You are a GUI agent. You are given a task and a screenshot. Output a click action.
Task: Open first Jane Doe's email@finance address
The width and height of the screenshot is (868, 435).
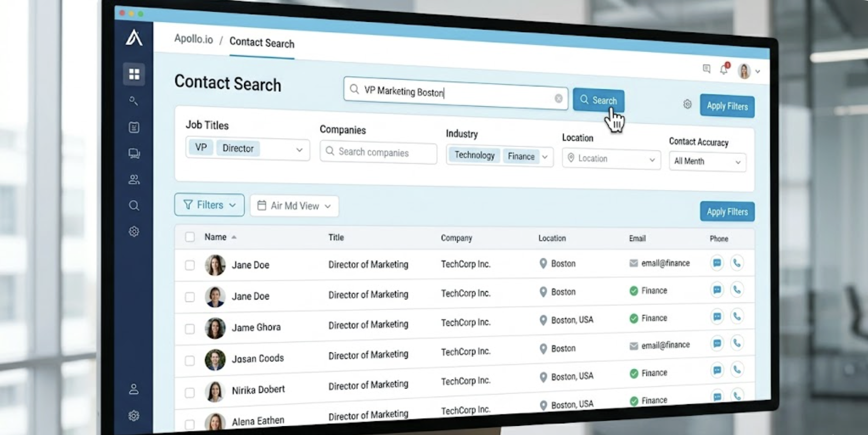click(665, 263)
